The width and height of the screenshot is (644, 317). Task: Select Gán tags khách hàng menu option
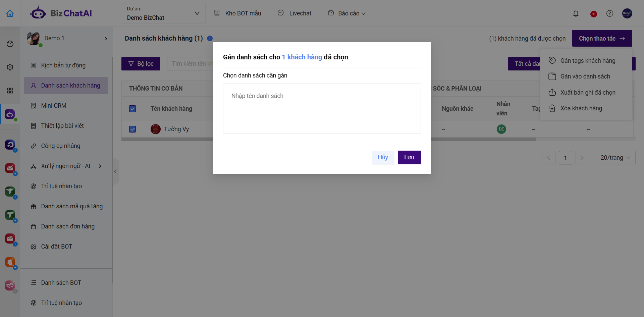coord(587,61)
